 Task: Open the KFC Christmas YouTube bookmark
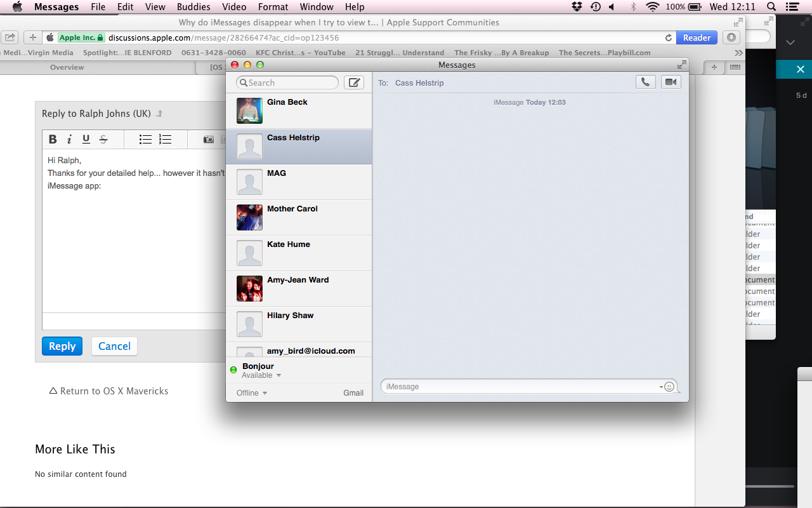(301, 53)
